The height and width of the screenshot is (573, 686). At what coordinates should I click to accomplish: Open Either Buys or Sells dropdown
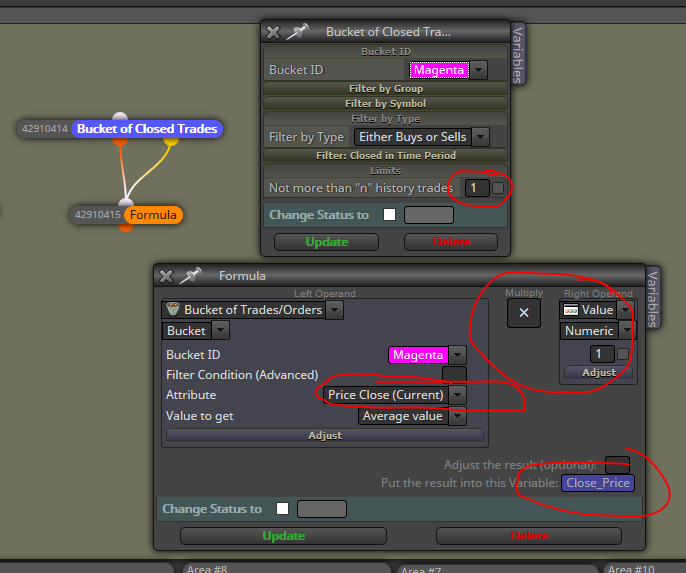tap(480, 137)
